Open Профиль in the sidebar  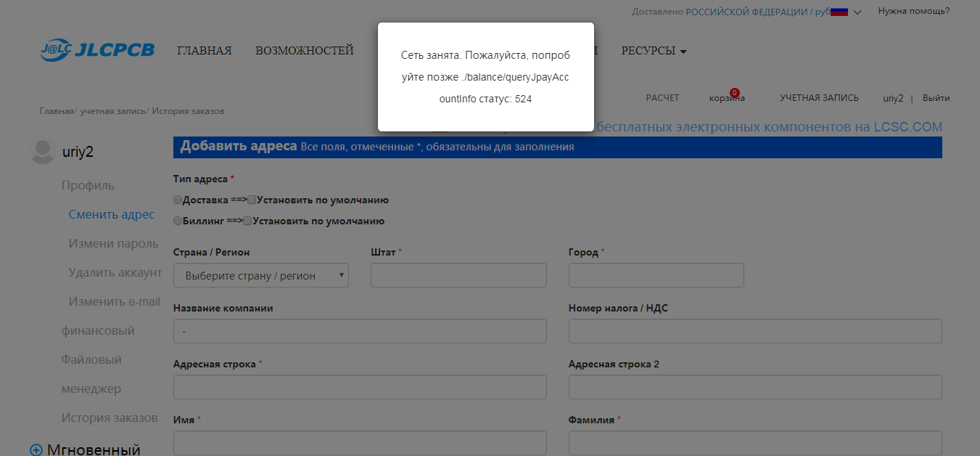pyautogui.click(x=88, y=185)
